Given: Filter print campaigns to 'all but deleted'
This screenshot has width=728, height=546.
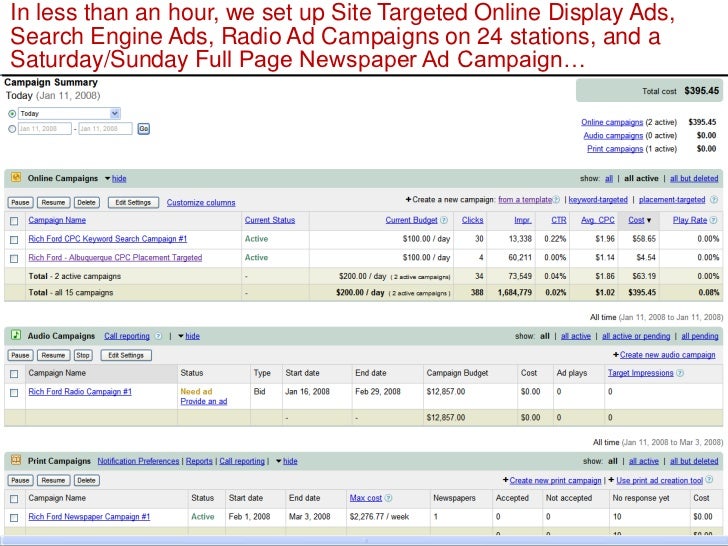Looking at the screenshot, I should coord(694,461).
